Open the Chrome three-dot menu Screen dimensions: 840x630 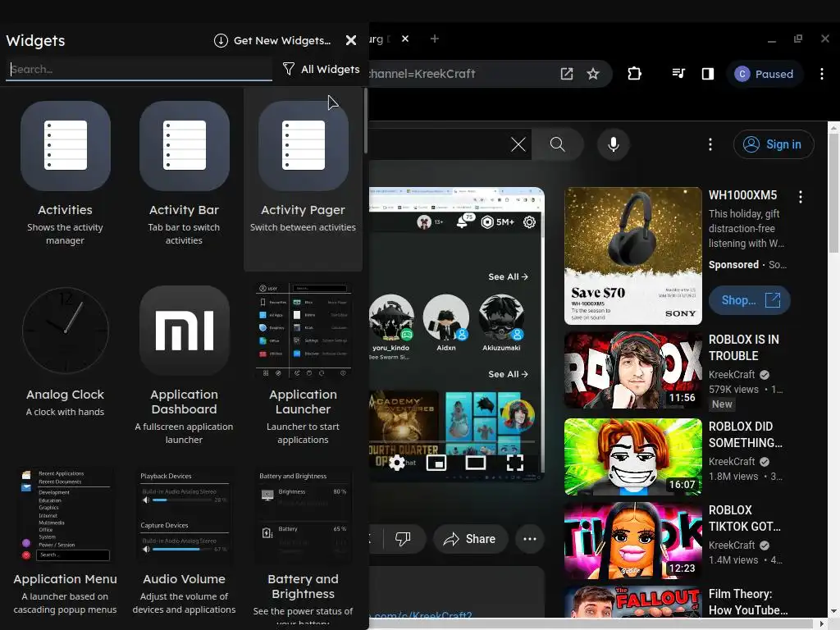coord(822,74)
